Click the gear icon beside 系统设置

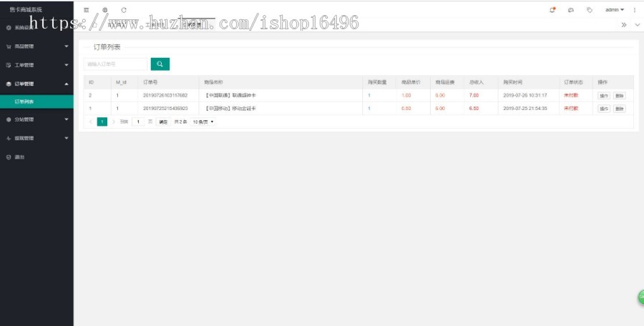coord(9,27)
